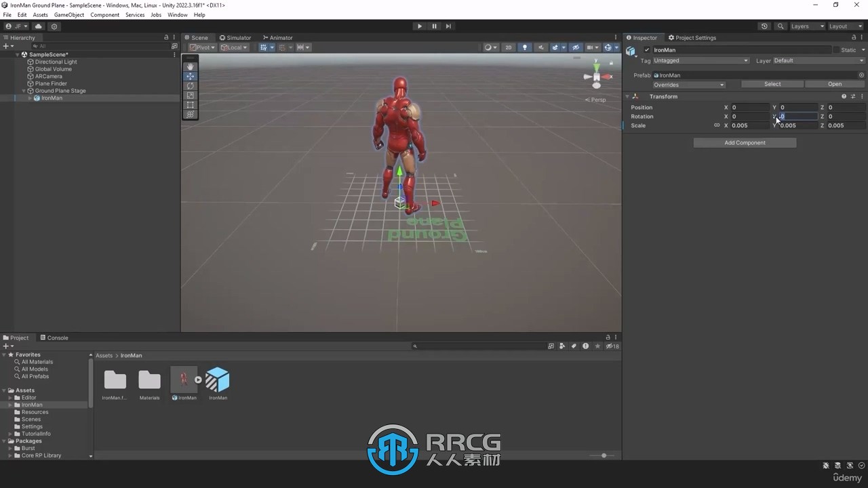Expand IronMan object in Hierarchy

(x=30, y=98)
